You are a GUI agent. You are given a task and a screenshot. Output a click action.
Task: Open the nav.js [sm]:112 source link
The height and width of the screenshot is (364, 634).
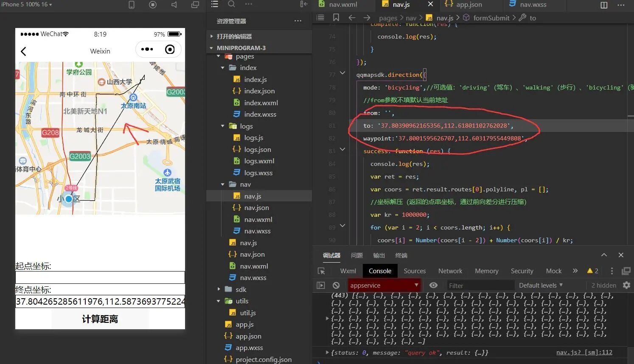(x=584, y=353)
